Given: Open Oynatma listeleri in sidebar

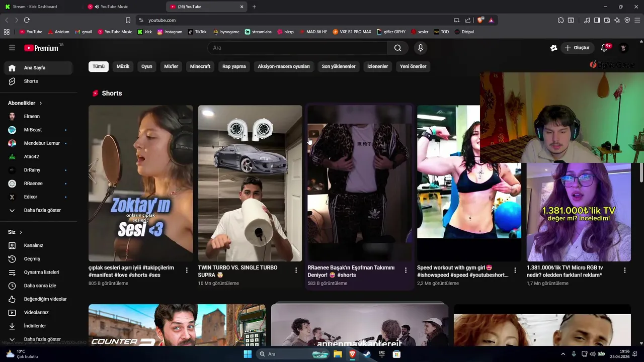Looking at the screenshot, I should tap(38, 272).
